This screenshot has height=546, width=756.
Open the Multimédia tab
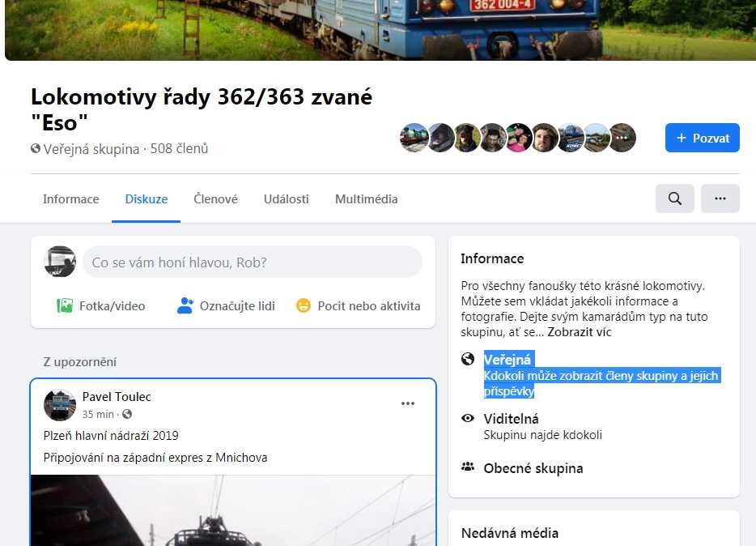click(x=366, y=198)
